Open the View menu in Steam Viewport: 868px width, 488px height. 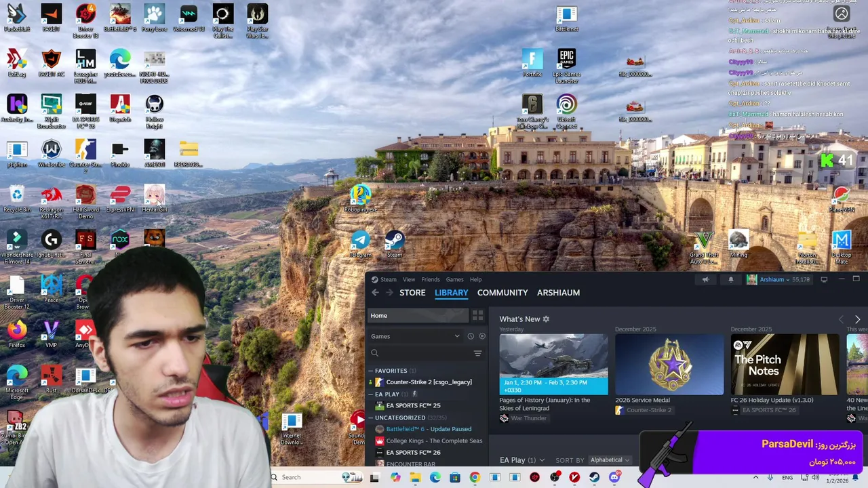point(409,279)
